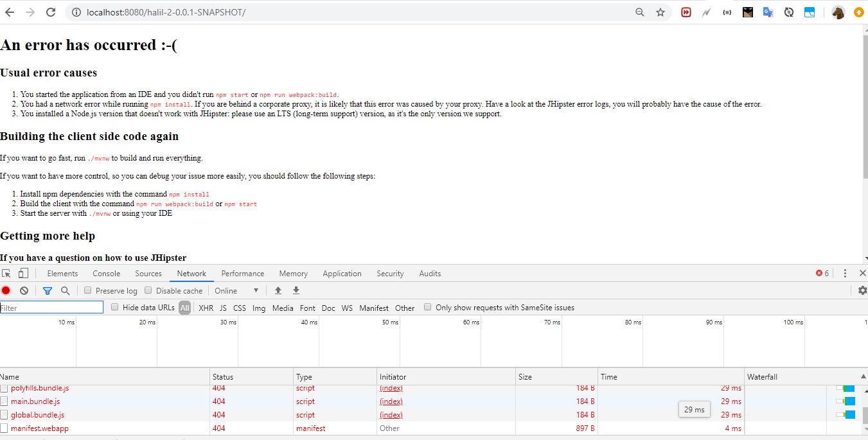
Task: Open the Application tab
Action: 342,273
